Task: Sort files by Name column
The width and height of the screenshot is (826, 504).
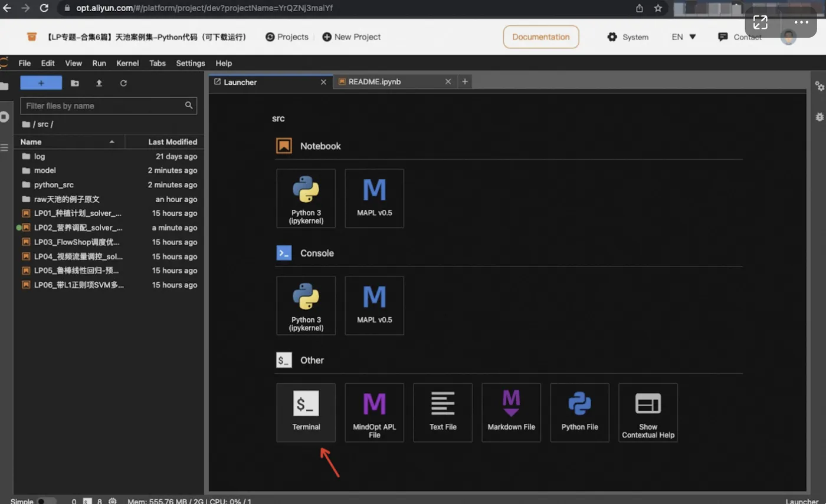Action: coord(69,141)
